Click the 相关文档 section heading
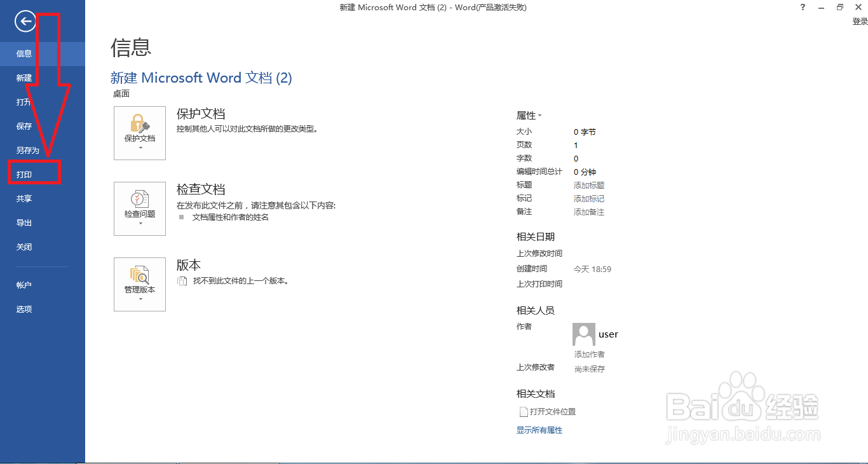The width and height of the screenshot is (868, 464). (x=536, y=394)
